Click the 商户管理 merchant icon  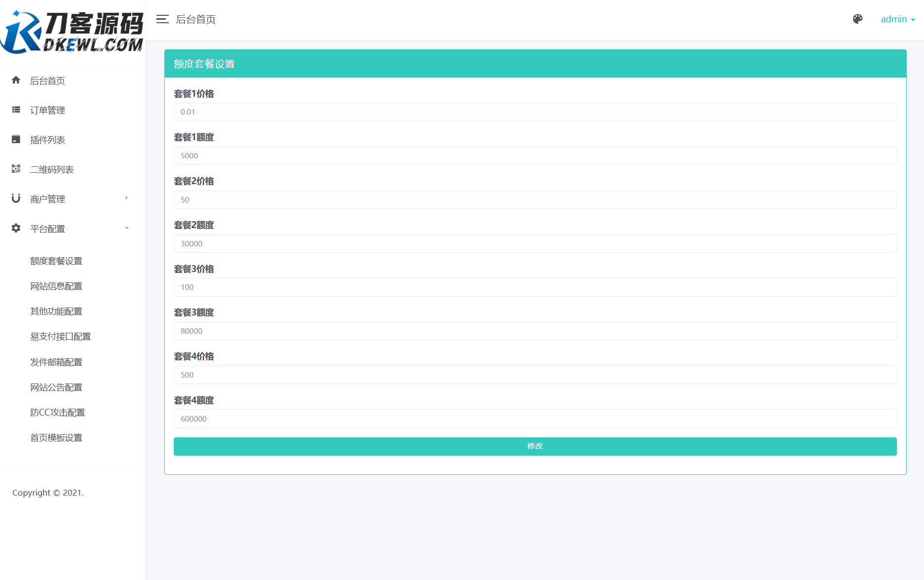pyautogui.click(x=15, y=198)
